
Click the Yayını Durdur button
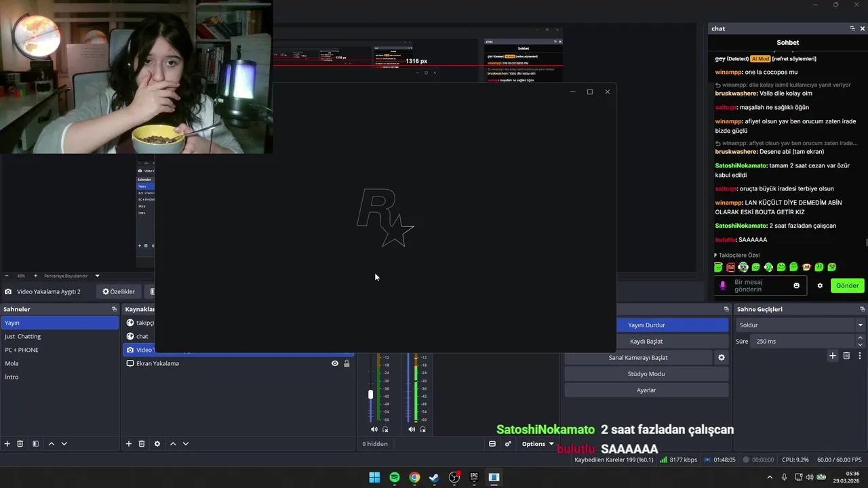click(646, 325)
